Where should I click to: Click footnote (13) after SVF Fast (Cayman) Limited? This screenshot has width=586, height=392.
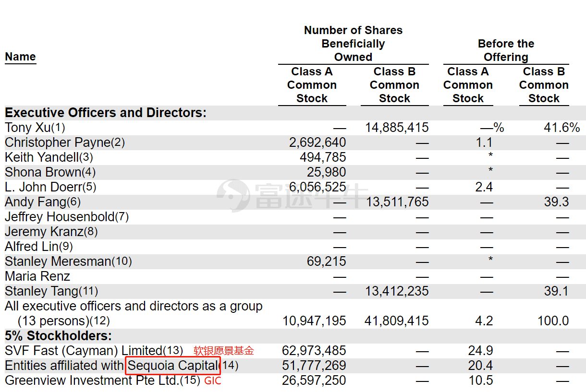tap(173, 351)
